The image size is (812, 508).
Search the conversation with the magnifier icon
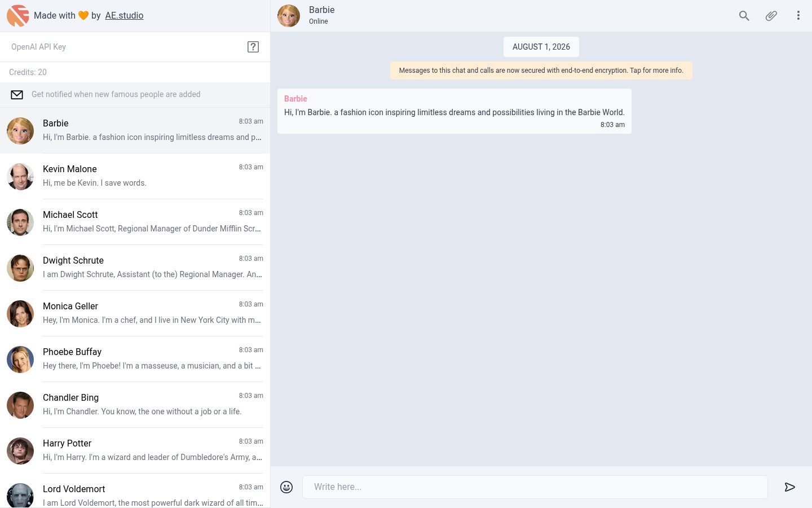(744, 16)
